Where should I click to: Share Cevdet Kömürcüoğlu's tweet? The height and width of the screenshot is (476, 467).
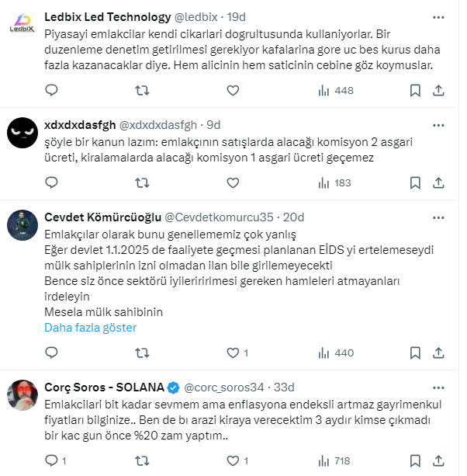point(438,353)
